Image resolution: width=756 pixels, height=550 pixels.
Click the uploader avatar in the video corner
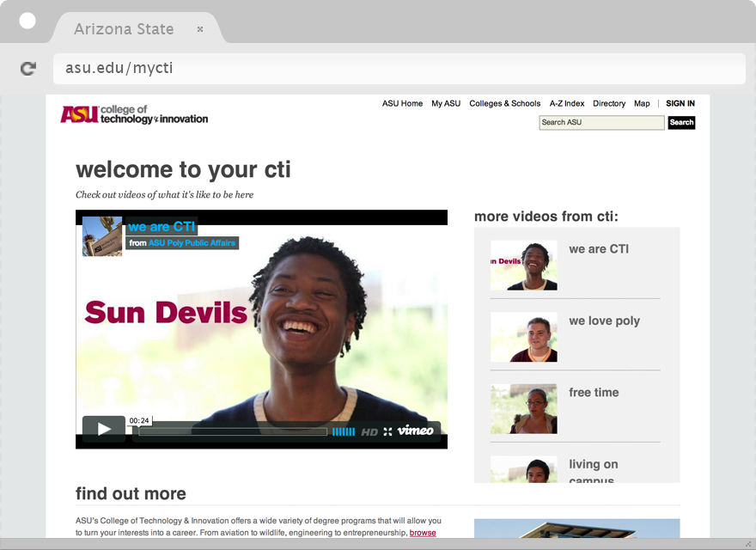point(102,236)
